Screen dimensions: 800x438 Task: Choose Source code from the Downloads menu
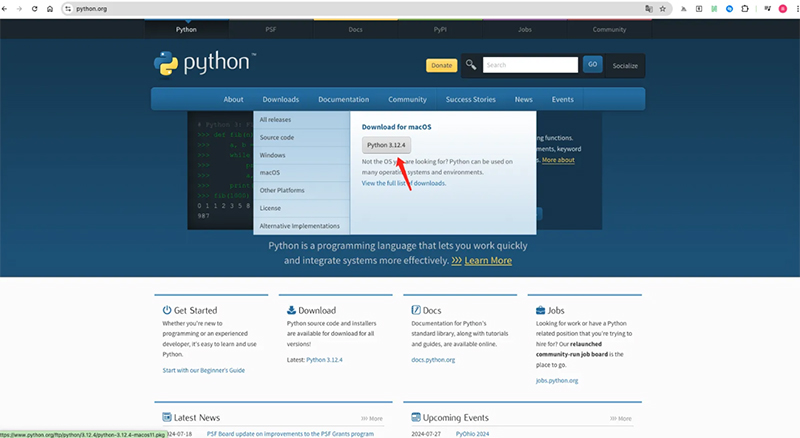(x=277, y=137)
